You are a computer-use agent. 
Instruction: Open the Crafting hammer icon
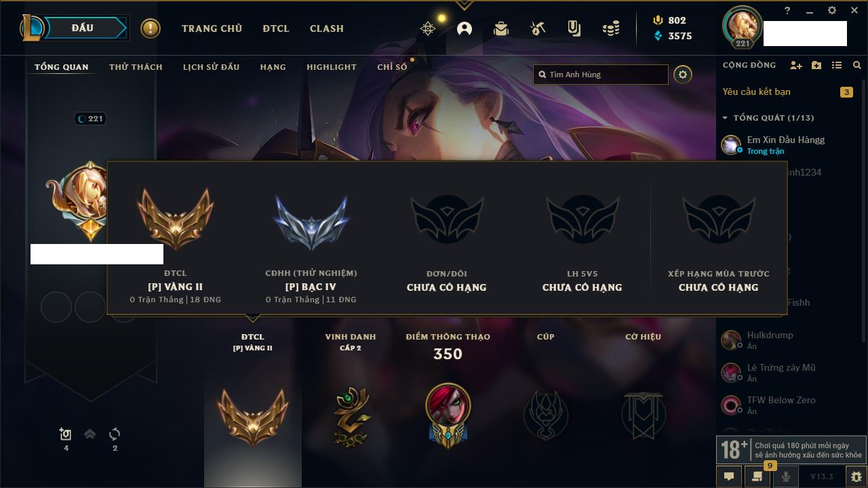(x=538, y=28)
